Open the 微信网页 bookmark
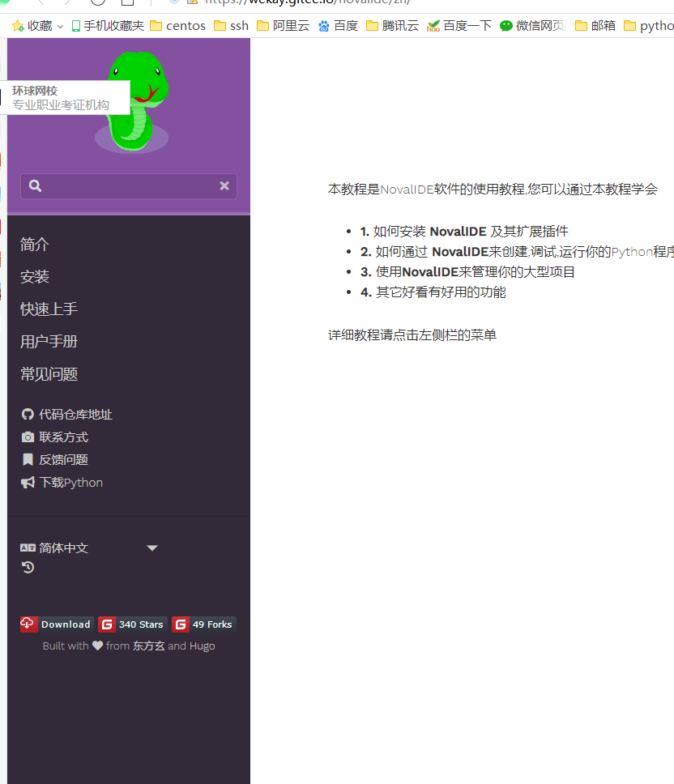Screen dimensions: 674x784 click(x=533, y=25)
